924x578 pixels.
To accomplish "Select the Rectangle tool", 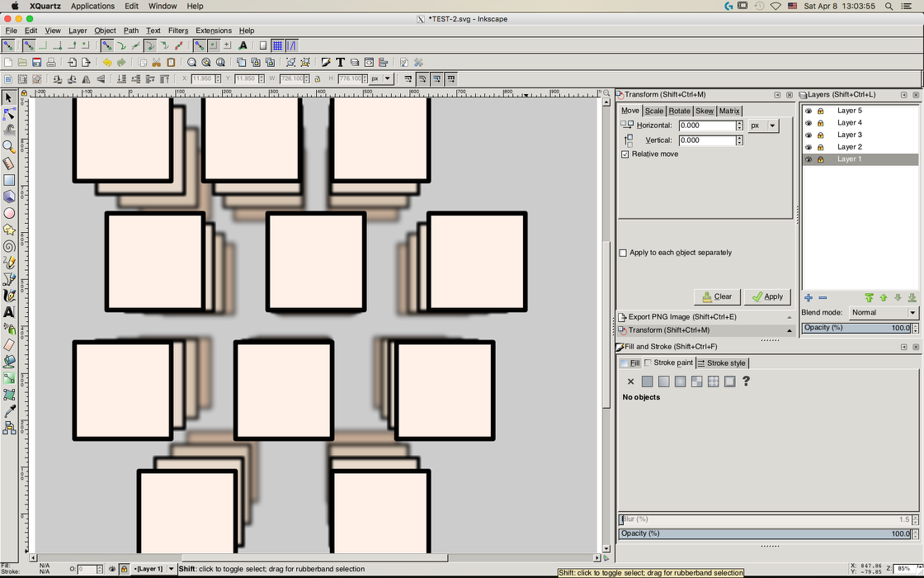I will (9, 179).
